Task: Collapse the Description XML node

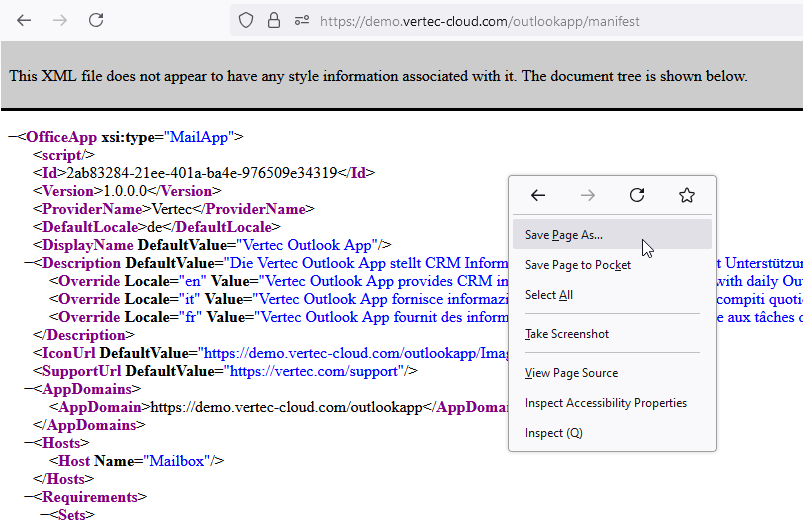Action: coord(29,263)
